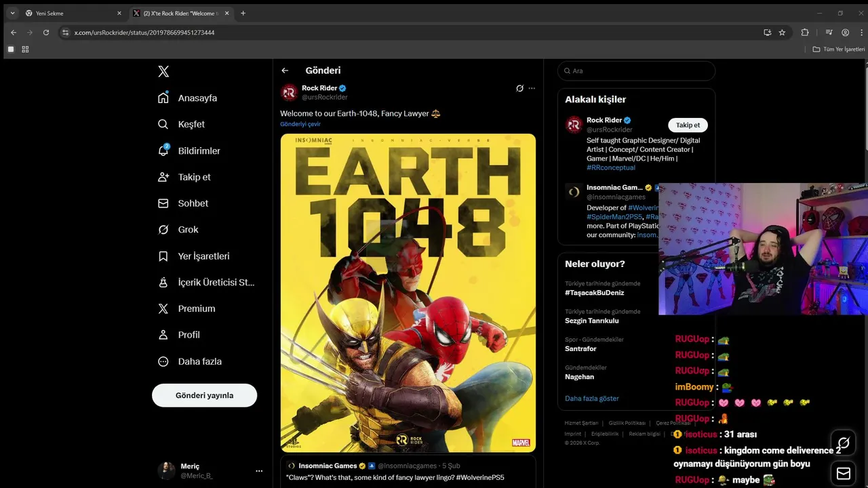Open Yer İşaretleri bookmarks
The height and width of the screenshot is (488, 868).
point(194,256)
